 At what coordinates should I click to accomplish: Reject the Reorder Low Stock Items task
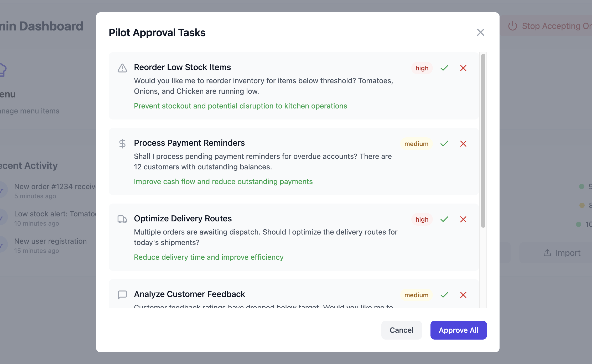[x=463, y=68]
